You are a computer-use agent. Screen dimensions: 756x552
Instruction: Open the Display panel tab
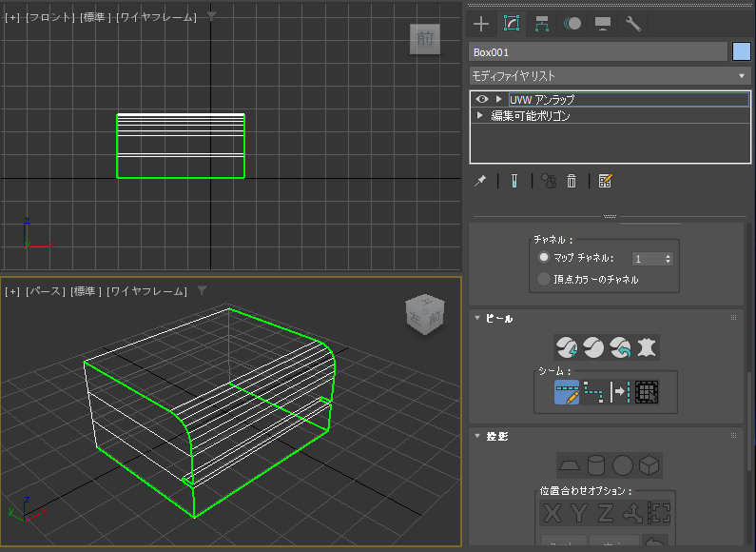pyautogui.click(x=603, y=24)
